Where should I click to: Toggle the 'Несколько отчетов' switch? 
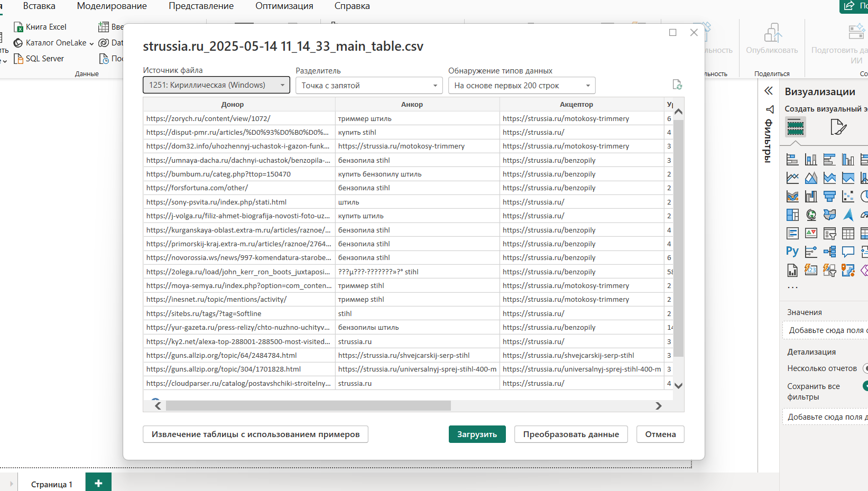[865, 368]
